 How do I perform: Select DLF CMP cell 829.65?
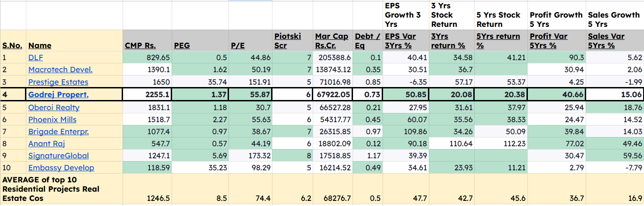click(147, 57)
